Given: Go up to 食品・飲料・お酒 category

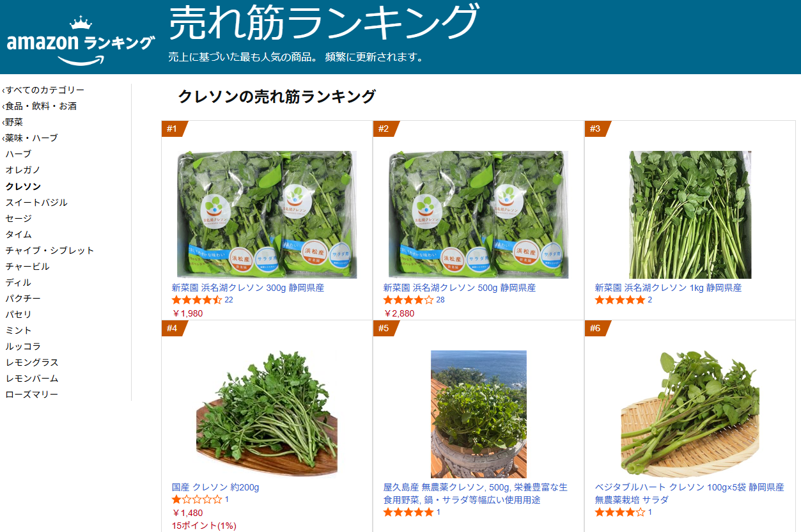Looking at the screenshot, I should (41, 106).
